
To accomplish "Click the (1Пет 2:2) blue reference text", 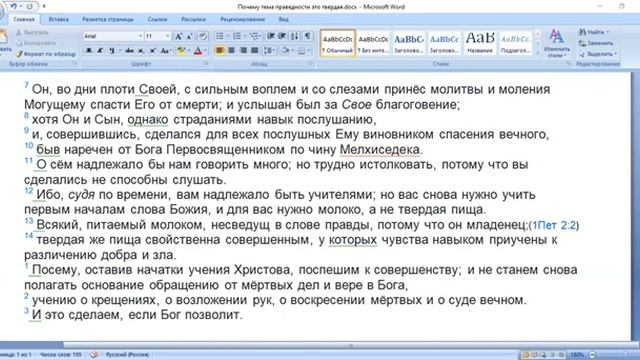I will pyautogui.click(x=554, y=225).
